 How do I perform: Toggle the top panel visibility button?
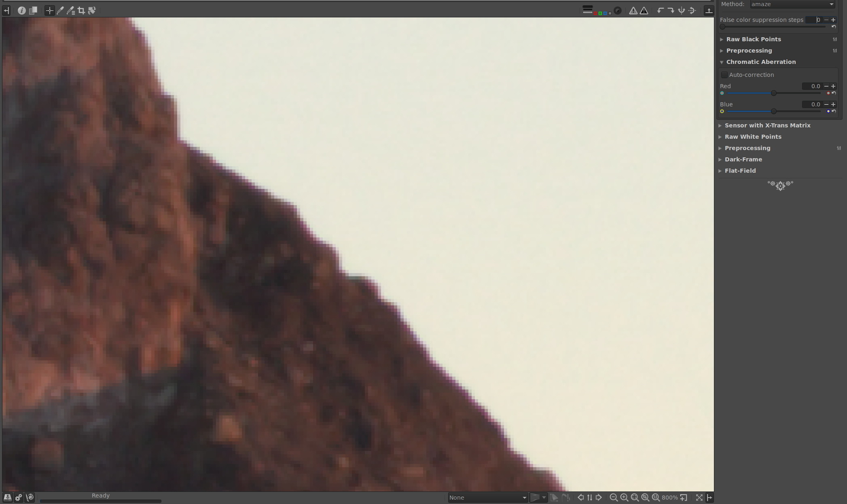(709, 11)
